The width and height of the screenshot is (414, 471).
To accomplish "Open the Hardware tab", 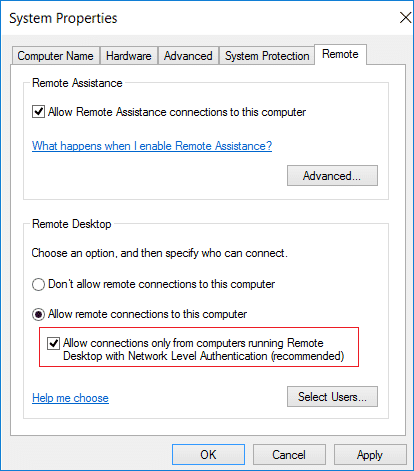I will pyautogui.click(x=129, y=56).
